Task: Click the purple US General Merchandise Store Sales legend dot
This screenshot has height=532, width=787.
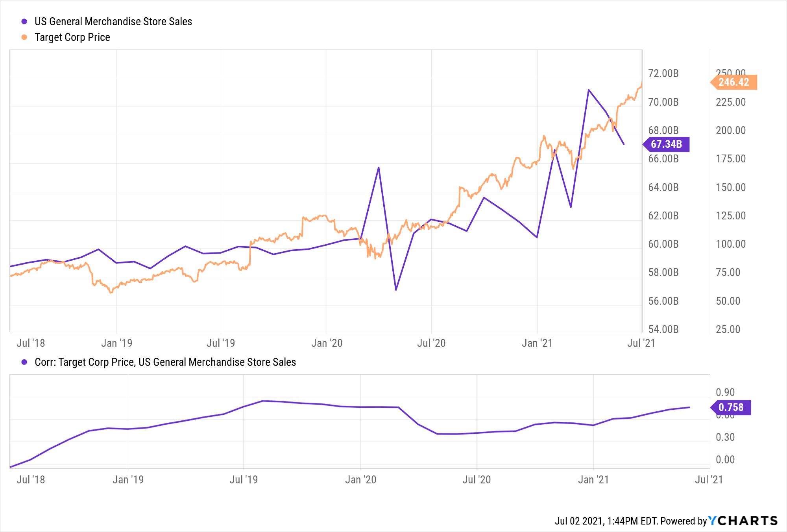Action: coord(24,22)
